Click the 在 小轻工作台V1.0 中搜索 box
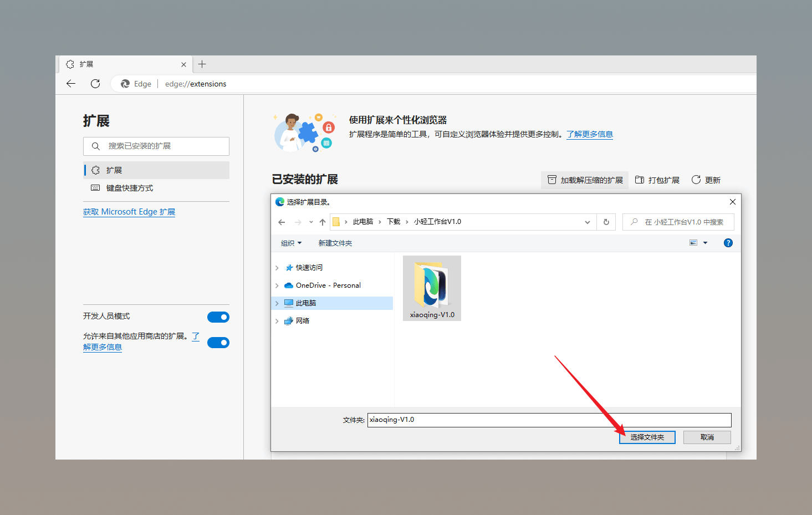Screen dimensions: 812x515 pos(678,222)
